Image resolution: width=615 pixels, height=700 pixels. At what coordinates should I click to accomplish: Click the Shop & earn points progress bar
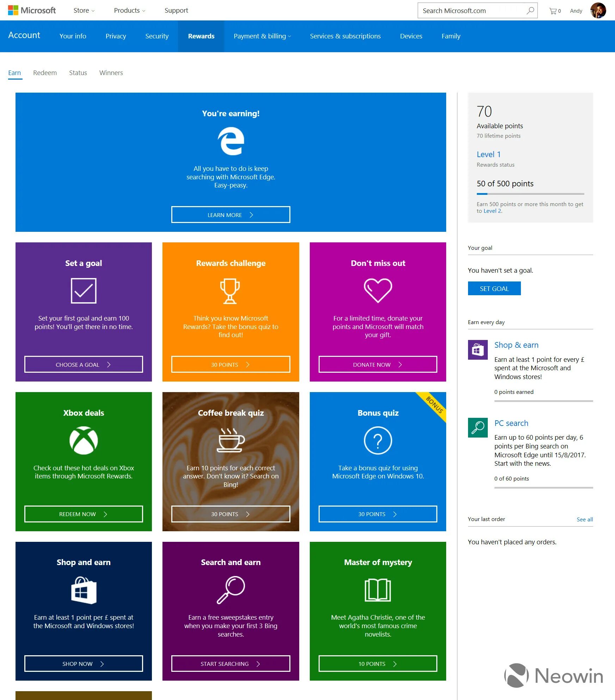click(x=544, y=401)
